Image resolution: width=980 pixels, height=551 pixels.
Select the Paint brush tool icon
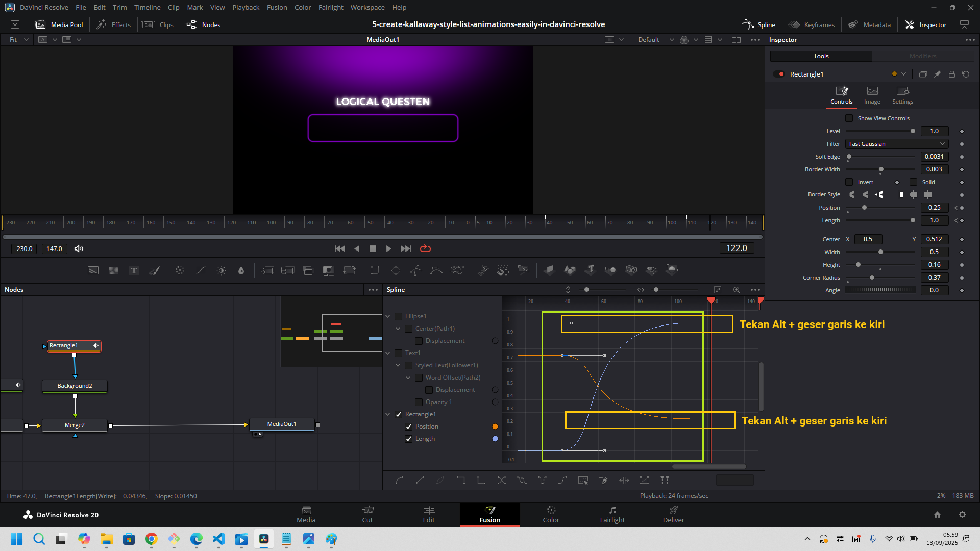[154, 270]
